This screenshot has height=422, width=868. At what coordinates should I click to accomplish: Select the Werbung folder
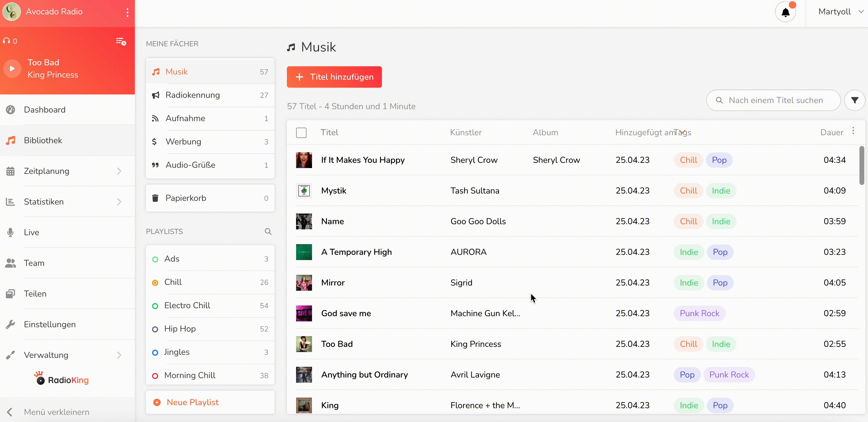tap(210, 142)
